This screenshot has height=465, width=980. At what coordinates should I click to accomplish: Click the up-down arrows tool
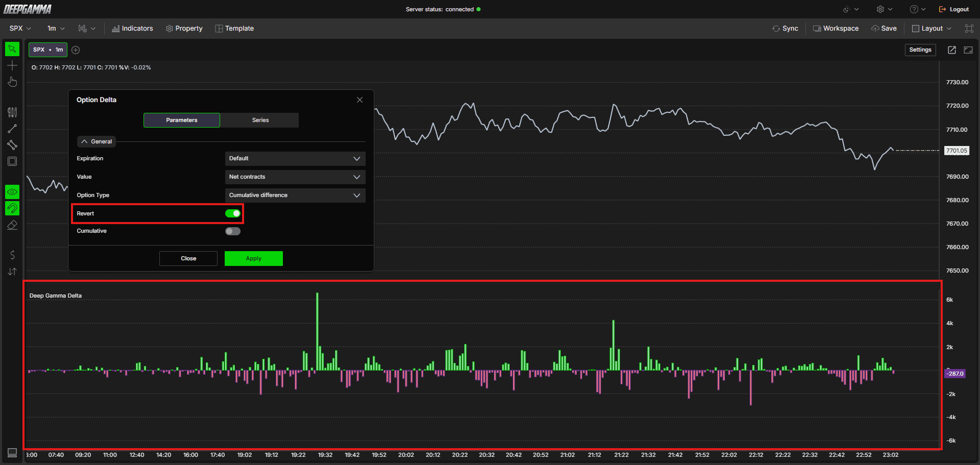coord(12,272)
